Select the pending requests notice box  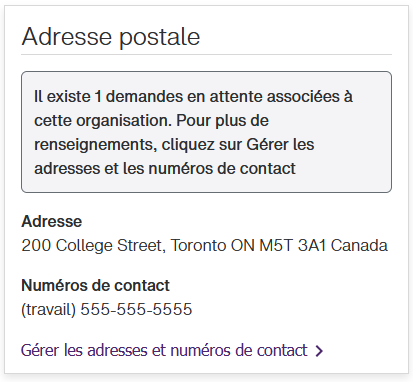(x=206, y=132)
